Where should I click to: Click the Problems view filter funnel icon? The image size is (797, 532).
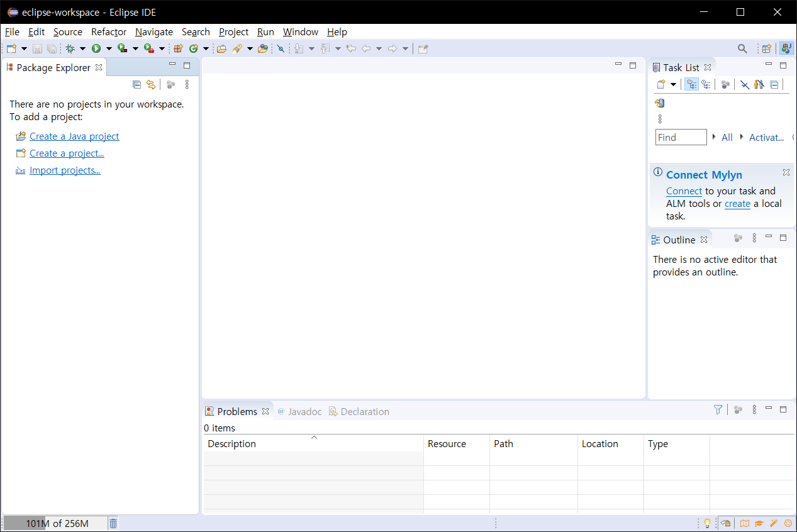[x=718, y=409]
